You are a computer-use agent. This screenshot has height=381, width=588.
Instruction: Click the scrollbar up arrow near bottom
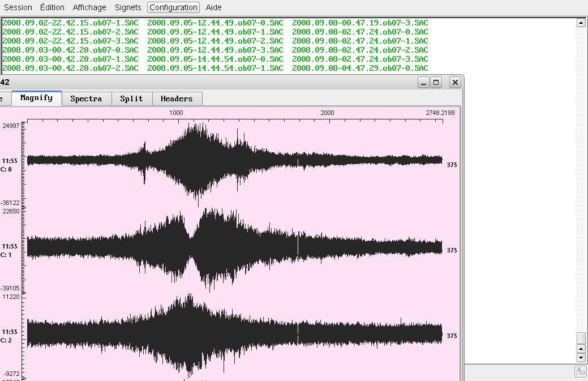click(581, 349)
